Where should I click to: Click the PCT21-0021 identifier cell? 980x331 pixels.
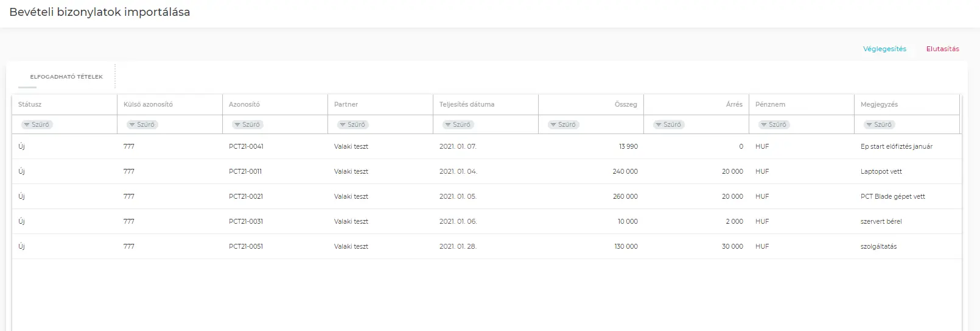point(246,196)
